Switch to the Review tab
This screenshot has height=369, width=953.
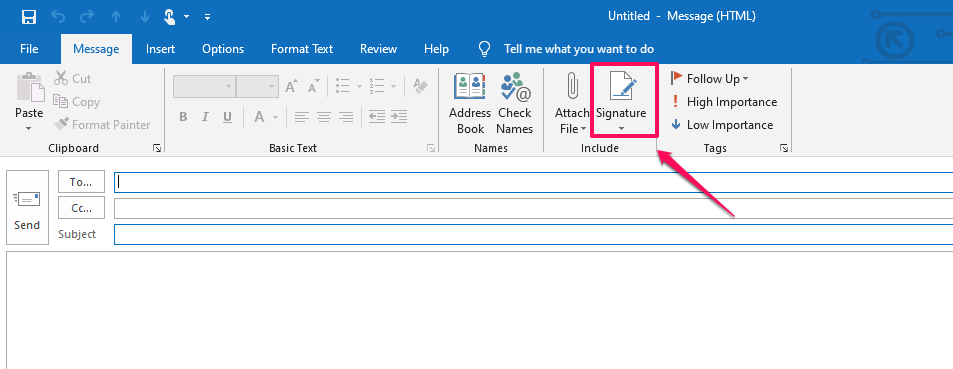tap(378, 49)
